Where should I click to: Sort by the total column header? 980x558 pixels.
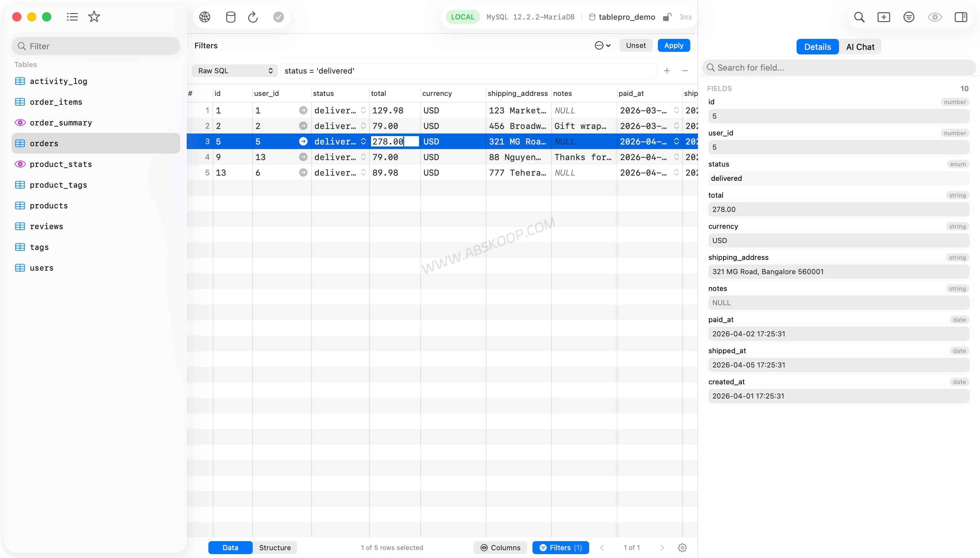coord(394,93)
